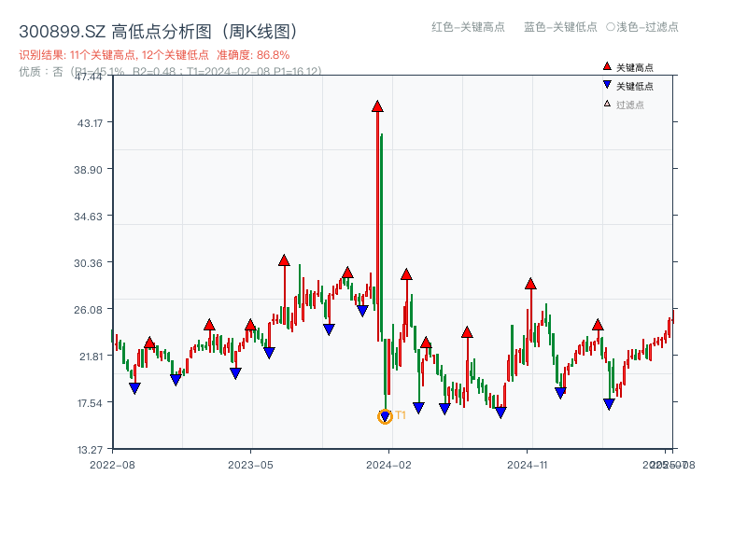Screen dimensions: 747x560
Task: Select the orange-circled T1 low marker
Action: coord(385,416)
